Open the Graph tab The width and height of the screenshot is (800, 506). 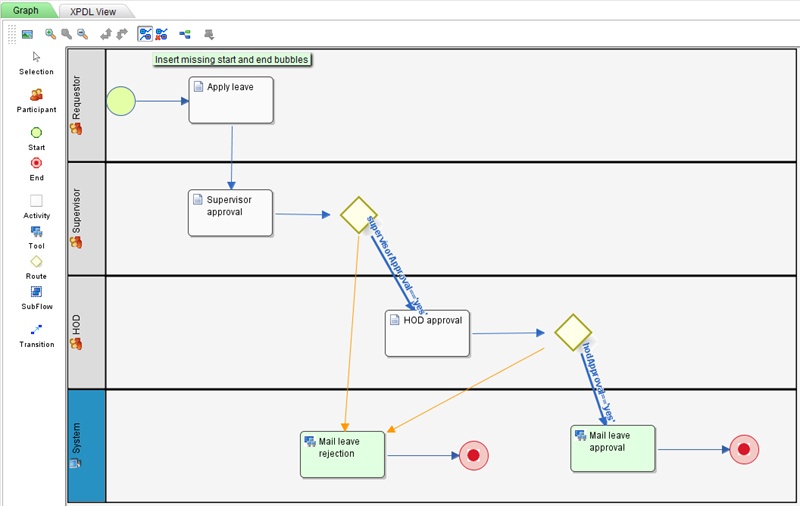click(27, 10)
